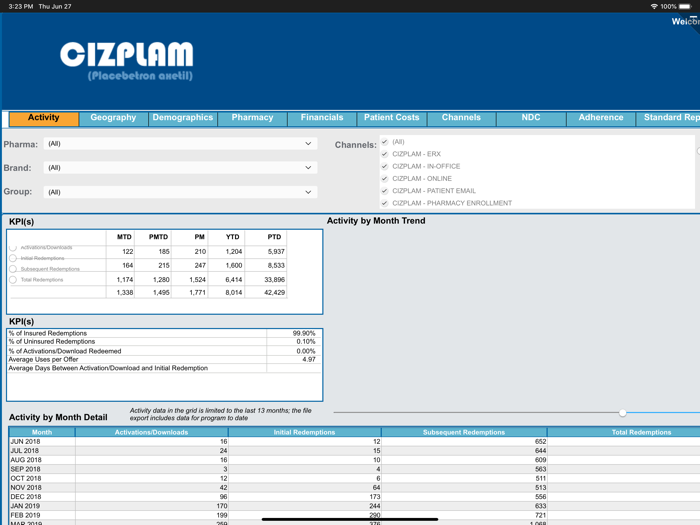This screenshot has width=700, height=525.
Task: Sort by Activations/Downloads column header
Action: point(152,432)
